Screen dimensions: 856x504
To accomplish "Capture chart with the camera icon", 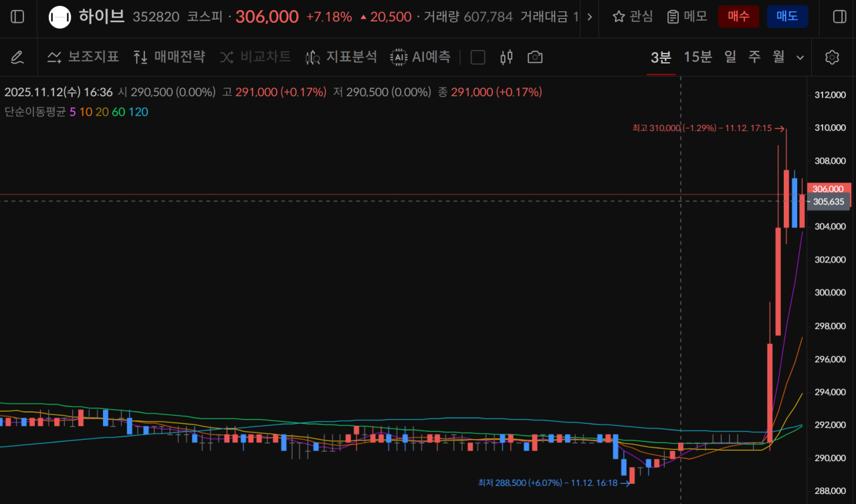I will pyautogui.click(x=534, y=57).
